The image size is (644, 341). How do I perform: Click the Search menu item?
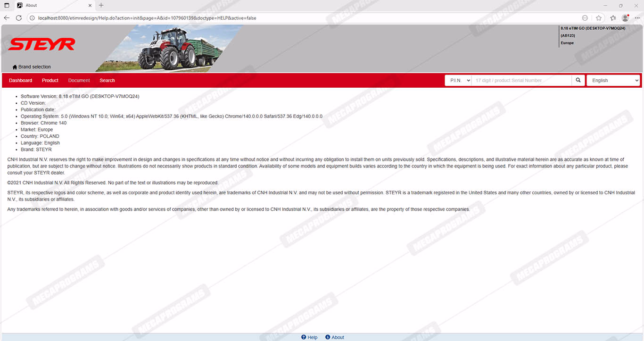(107, 81)
